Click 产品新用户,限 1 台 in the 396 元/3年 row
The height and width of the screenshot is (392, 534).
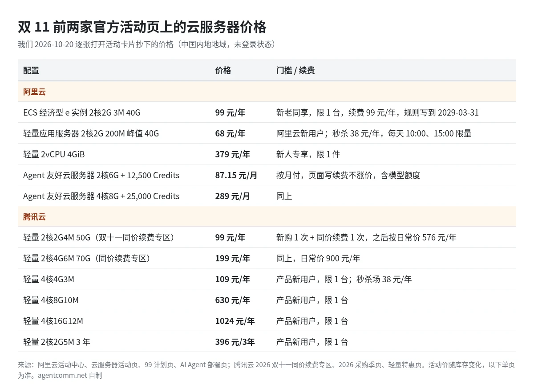312,342
